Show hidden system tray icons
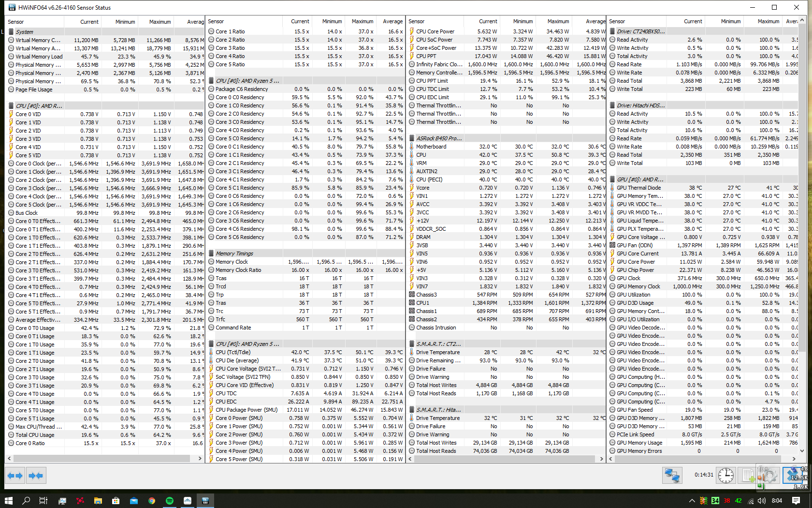Image resolution: width=812 pixels, height=508 pixels. pos(692,501)
